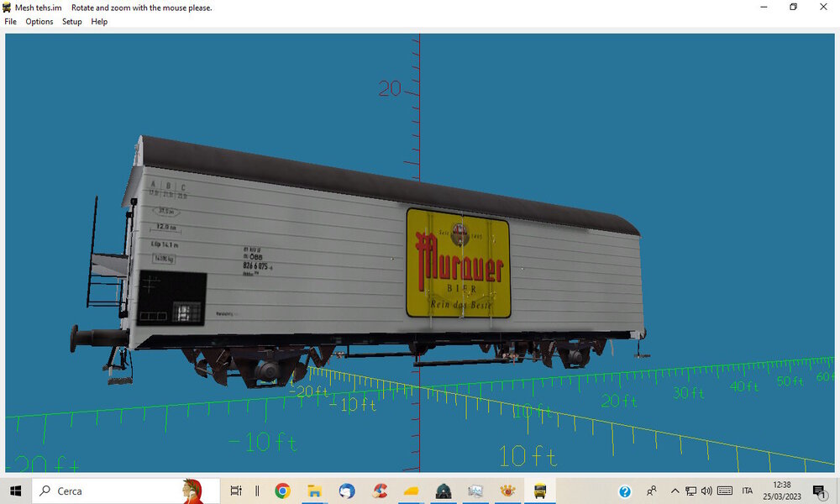The image size is (840, 504).
Task: Minimize the Mesh tehs.im window
Action: coord(764,7)
